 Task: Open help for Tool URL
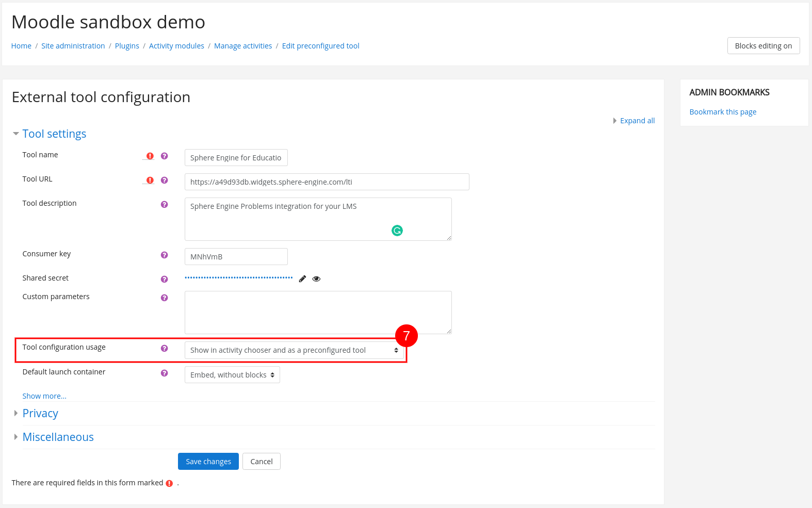point(164,180)
